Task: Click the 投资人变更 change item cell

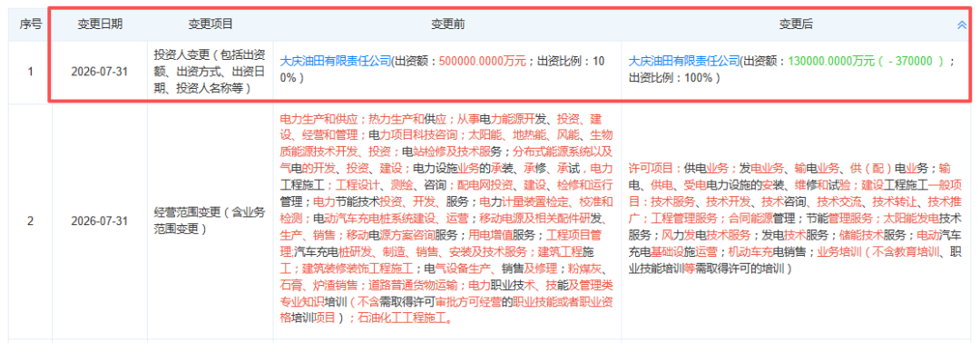Action: coord(210,71)
